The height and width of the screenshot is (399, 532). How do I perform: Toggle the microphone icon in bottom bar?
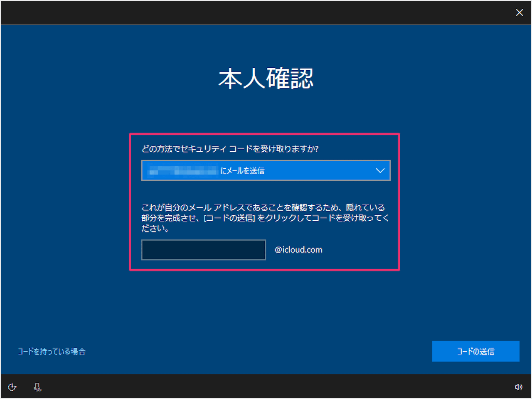click(x=37, y=387)
